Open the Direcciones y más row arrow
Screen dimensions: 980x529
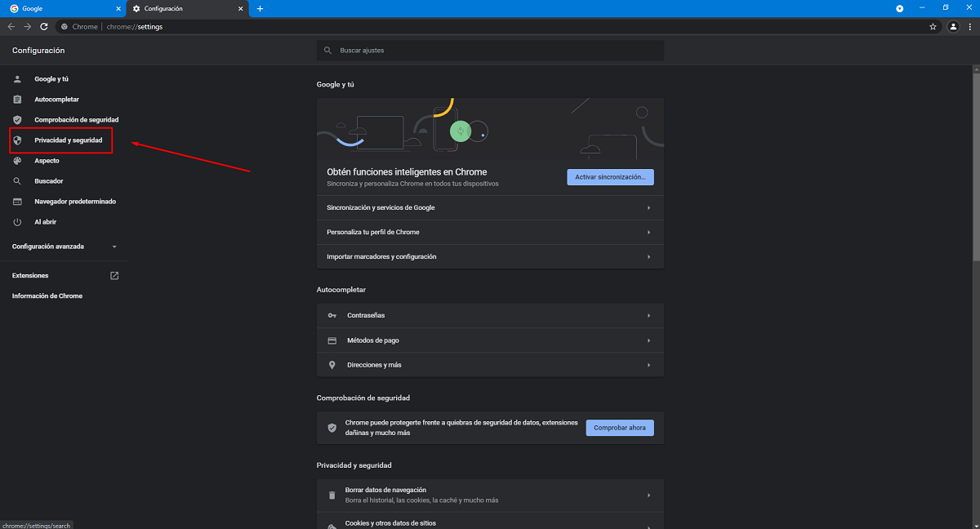click(x=648, y=365)
